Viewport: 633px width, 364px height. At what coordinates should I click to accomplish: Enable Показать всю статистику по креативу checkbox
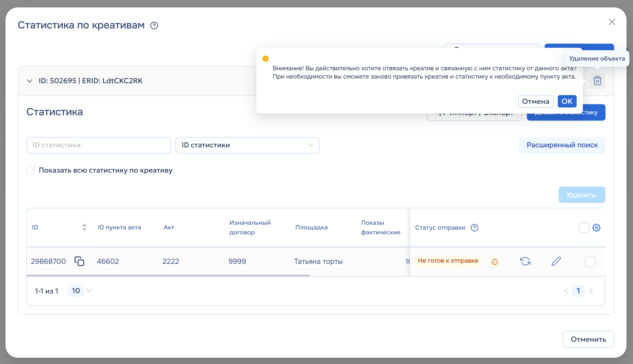click(x=31, y=171)
